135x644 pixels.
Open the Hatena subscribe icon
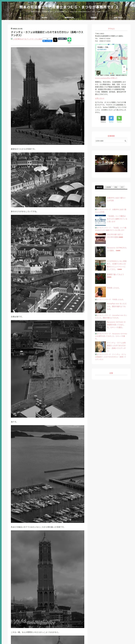tap(103, 118)
